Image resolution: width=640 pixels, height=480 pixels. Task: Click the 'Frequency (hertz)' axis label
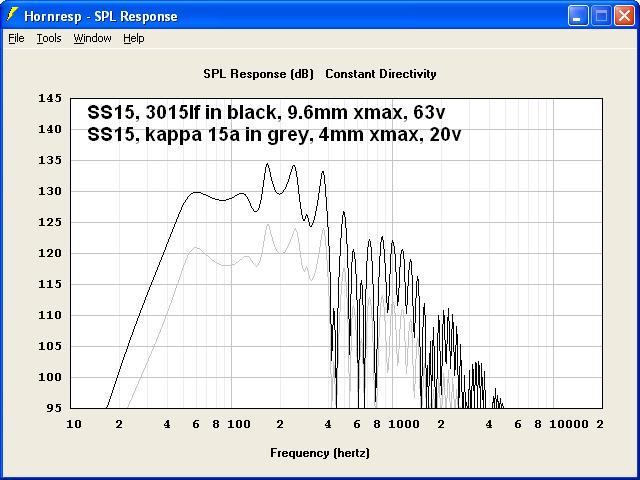click(x=320, y=453)
